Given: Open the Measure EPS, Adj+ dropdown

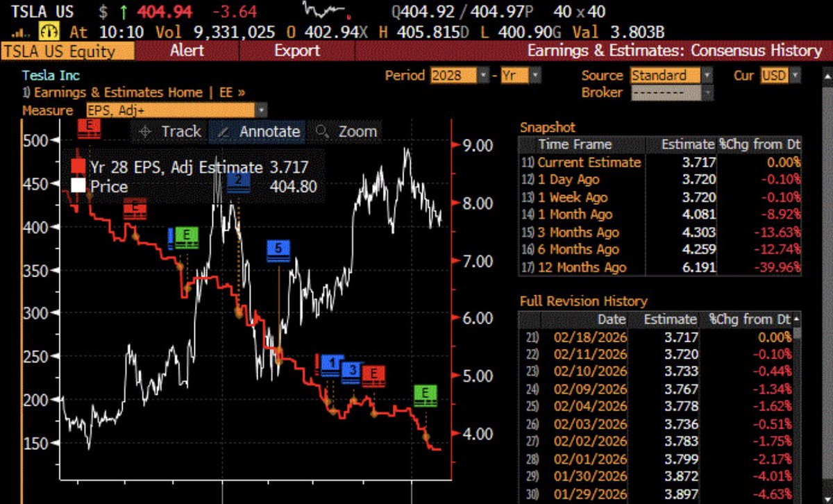Looking at the screenshot, I should [176, 110].
